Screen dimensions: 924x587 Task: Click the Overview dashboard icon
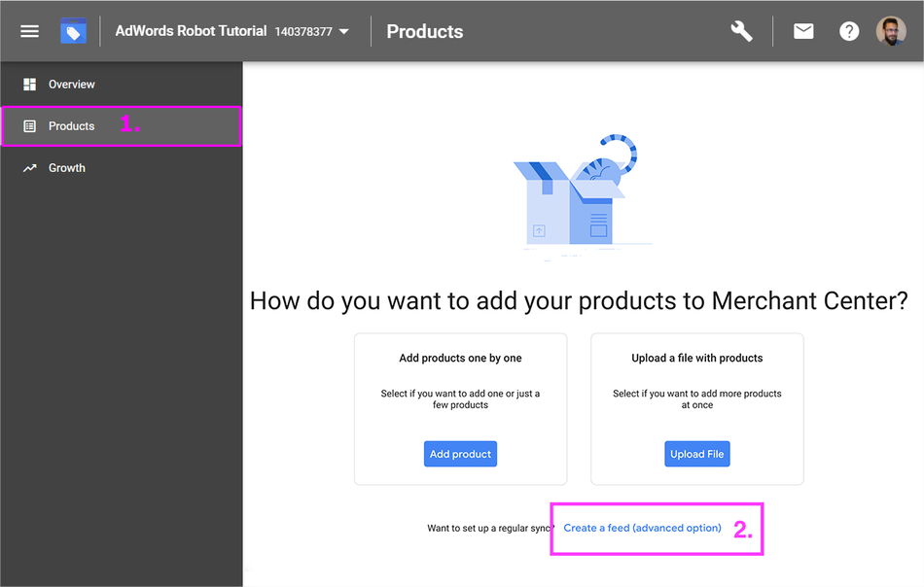pyautogui.click(x=29, y=85)
